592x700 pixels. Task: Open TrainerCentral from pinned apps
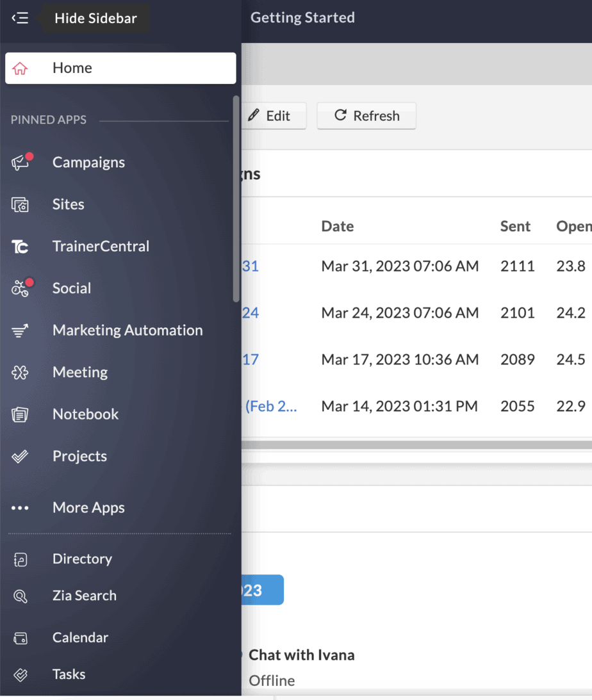tap(101, 247)
